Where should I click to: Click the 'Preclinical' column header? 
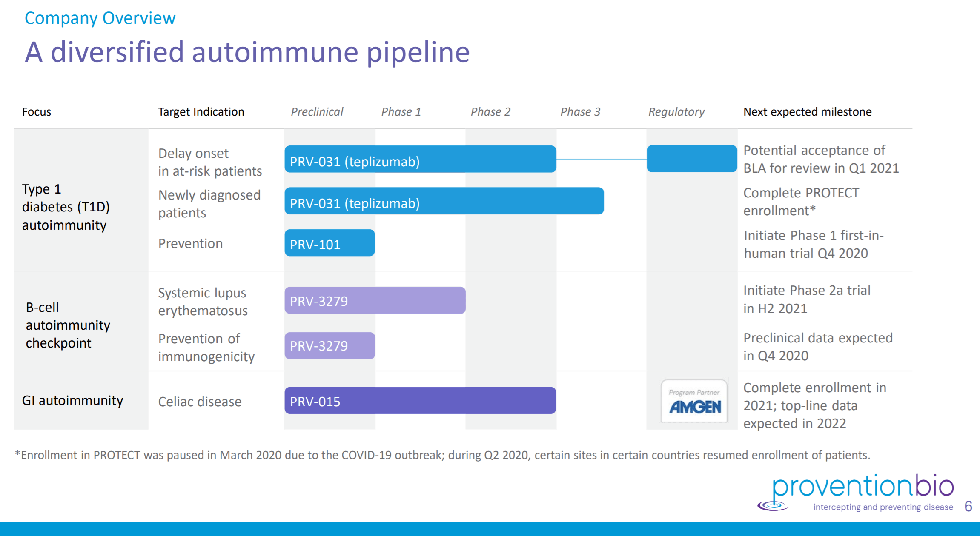click(x=317, y=112)
